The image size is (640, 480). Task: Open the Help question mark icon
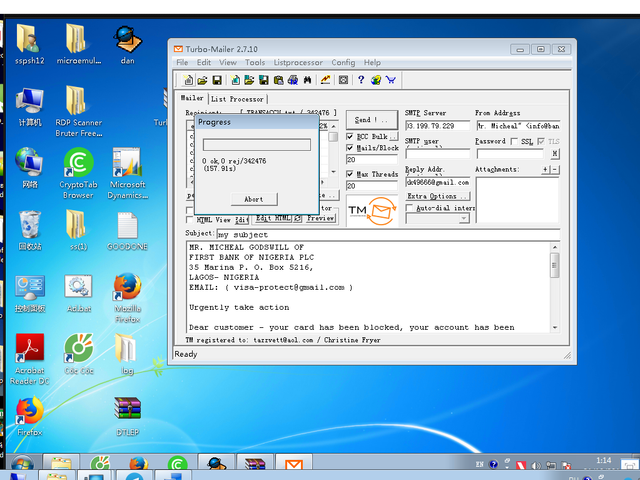coord(360,80)
